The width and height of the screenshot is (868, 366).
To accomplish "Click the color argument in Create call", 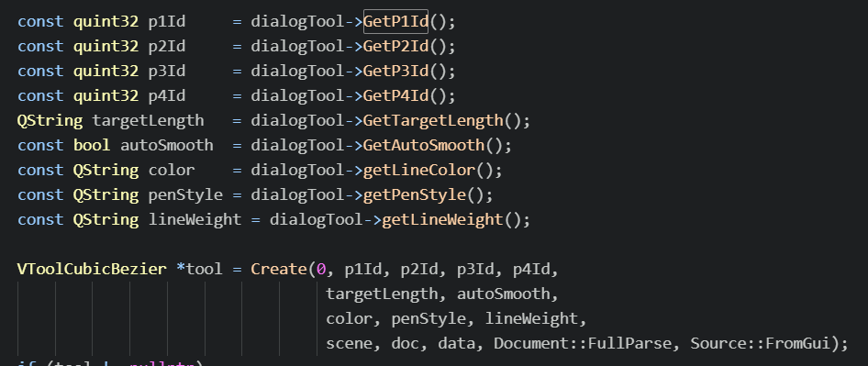I will point(350,319).
